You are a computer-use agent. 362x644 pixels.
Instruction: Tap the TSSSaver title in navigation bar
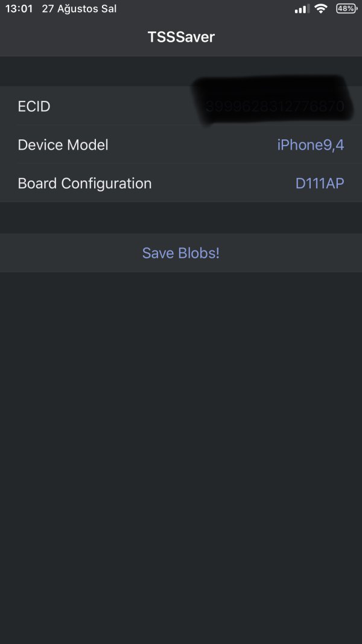coord(181,37)
